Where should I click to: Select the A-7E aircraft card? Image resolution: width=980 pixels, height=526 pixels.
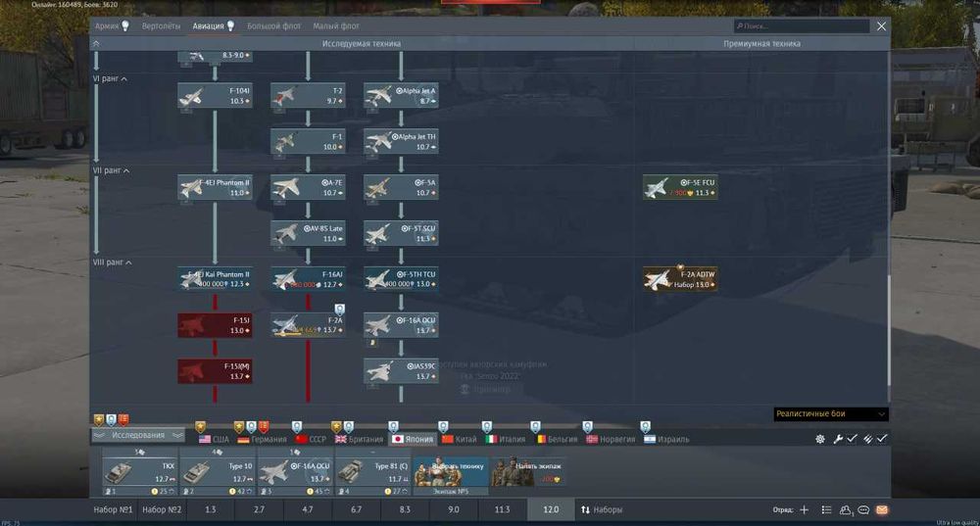(x=308, y=187)
